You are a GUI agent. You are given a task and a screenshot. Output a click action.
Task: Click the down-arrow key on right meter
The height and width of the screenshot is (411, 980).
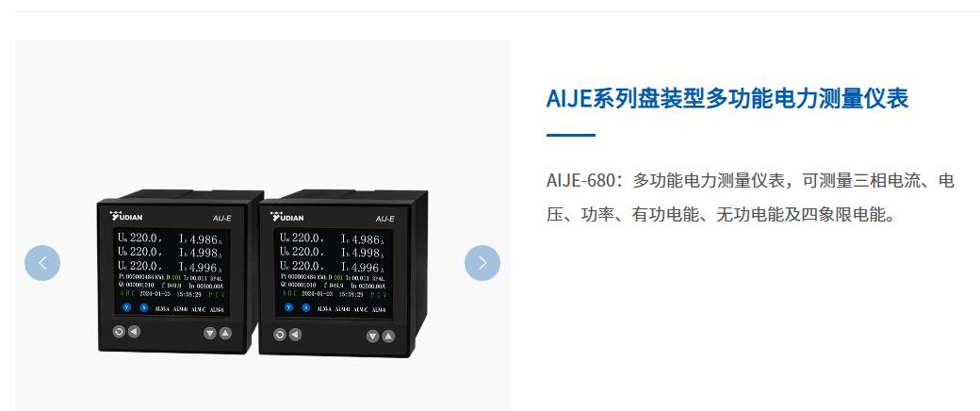coord(373,337)
